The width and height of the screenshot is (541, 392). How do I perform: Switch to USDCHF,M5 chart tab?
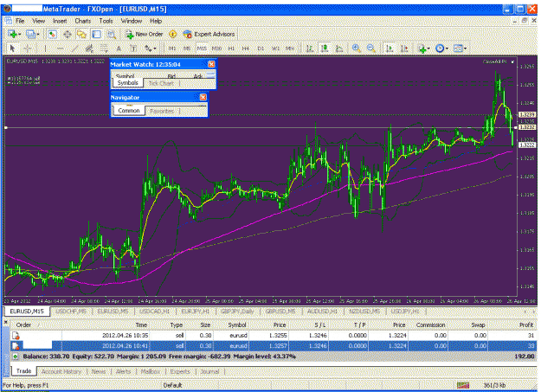[x=71, y=312]
